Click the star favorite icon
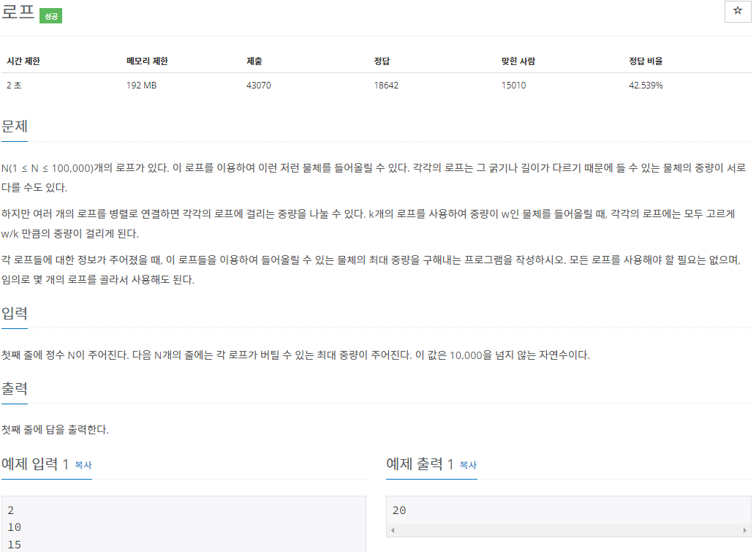This screenshot has width=756, height=552. (x=737, y=11)
